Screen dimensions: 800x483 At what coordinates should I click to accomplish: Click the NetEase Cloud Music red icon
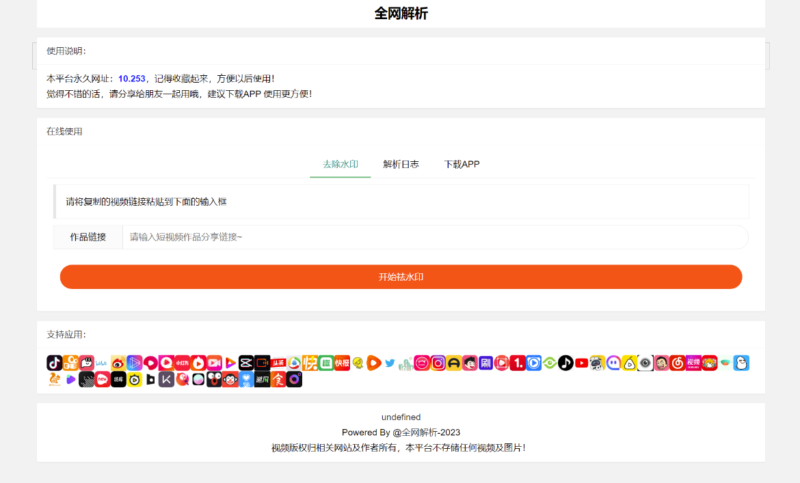(x=677, y=363)
